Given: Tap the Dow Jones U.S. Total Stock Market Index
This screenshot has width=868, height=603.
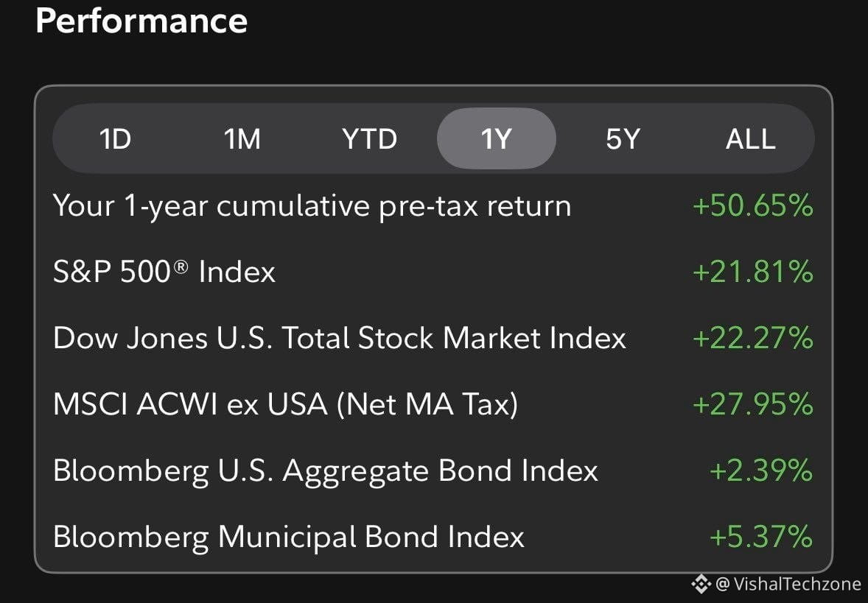Looking at the screenshot, I should (433, 338).
